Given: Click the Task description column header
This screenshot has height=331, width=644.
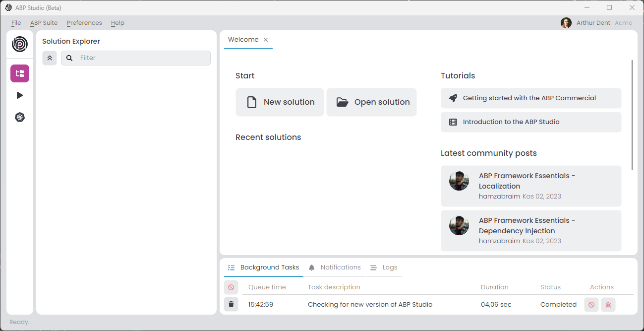Looking at the screenshot, I should pos(334,287).
